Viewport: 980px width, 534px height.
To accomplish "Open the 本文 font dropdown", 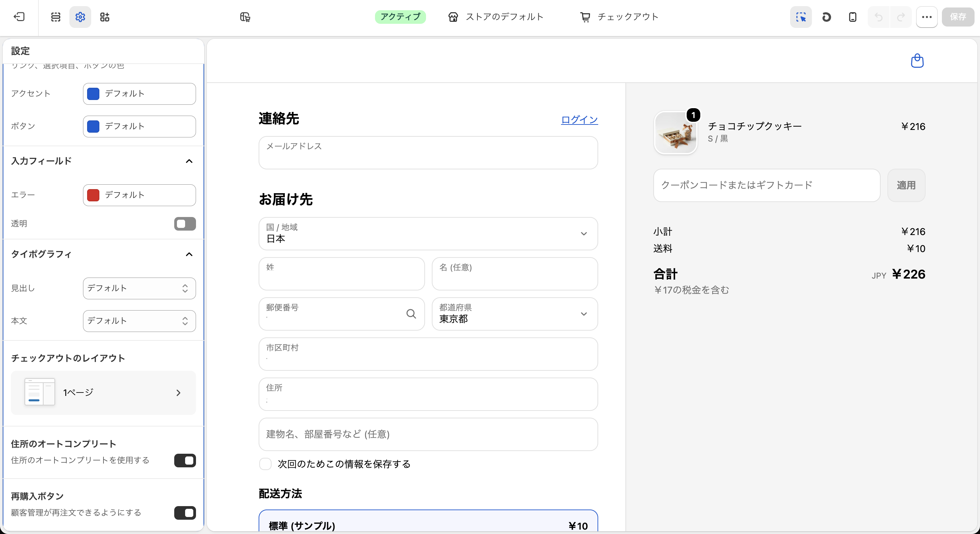I will pyautogui.click(x=139, y=321).
